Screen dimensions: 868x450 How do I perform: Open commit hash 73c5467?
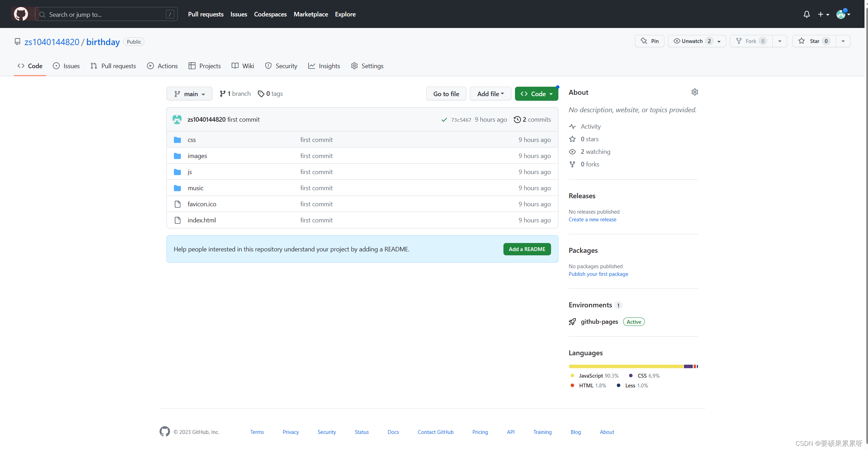[x=461, y=120]
